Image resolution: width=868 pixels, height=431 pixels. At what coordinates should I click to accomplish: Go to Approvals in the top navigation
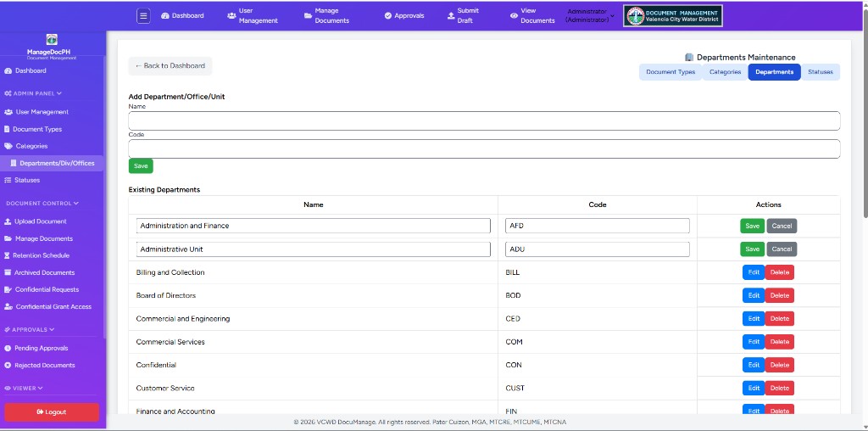click(404, 16)
